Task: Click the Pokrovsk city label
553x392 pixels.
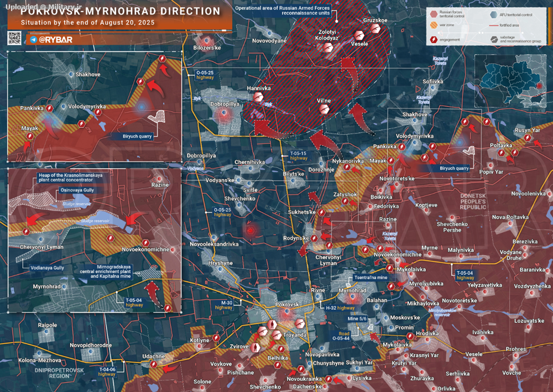Action: [287, 305]
